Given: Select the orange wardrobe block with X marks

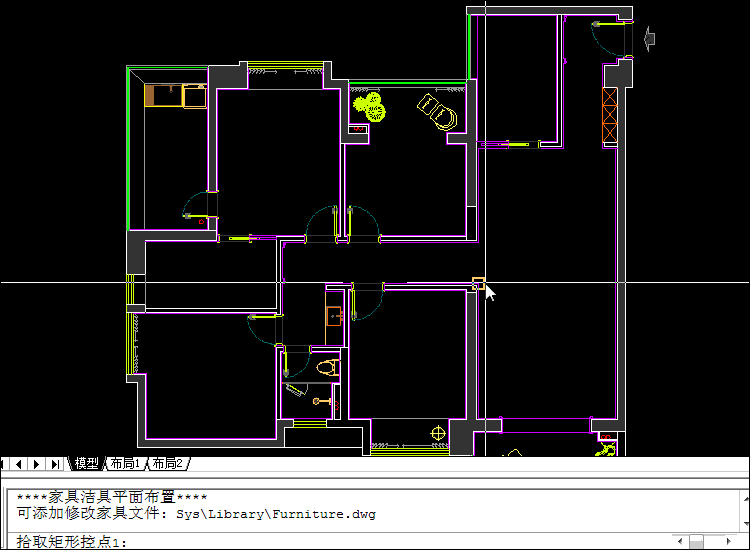Looking at the screenshot, I should [x=609, y=115].
